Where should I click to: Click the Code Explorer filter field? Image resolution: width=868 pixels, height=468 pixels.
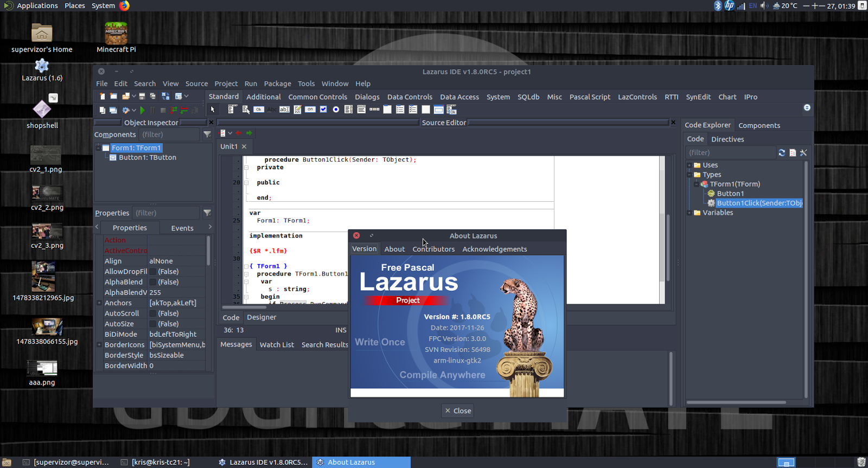pyautogui.click(x=730, y=153)
